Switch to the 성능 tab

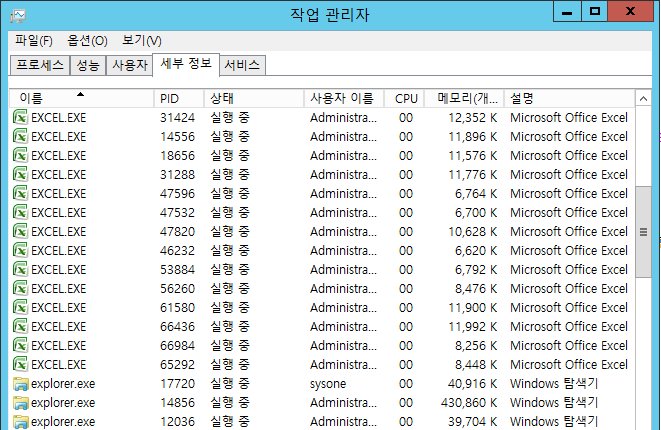(88, 65)
